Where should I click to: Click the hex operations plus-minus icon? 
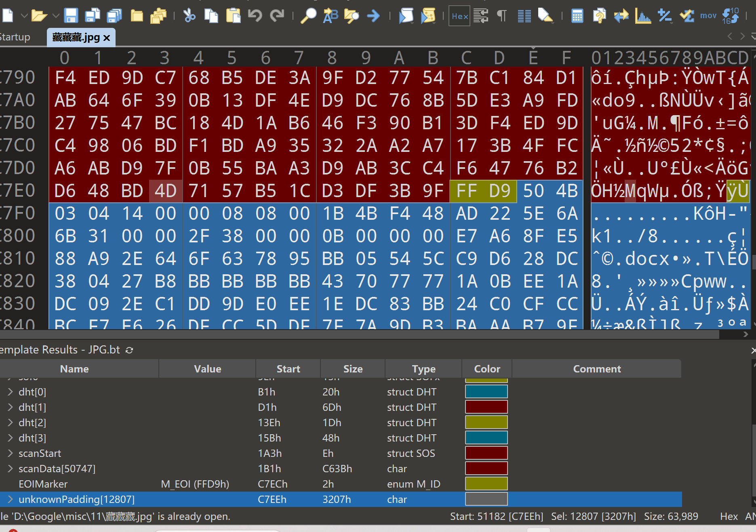(x=665, y=16)
